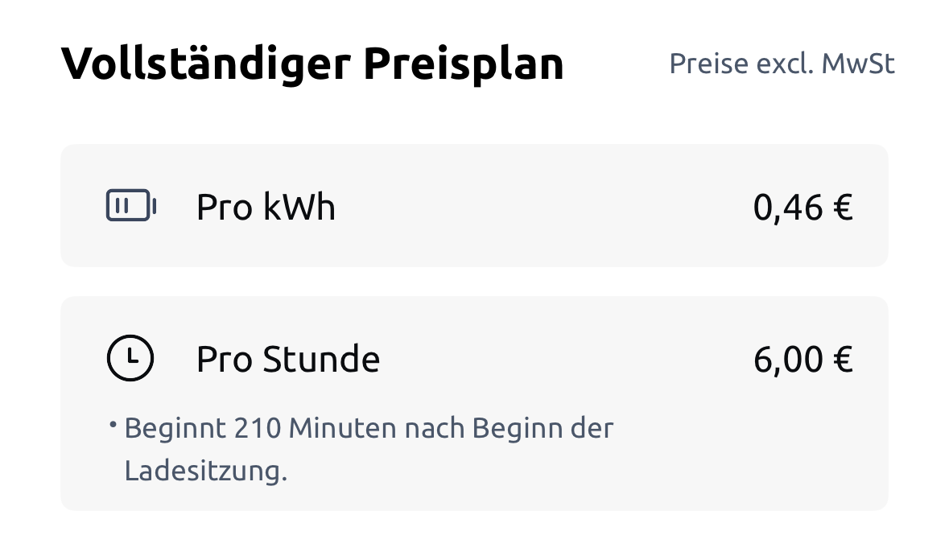Click the battery icon beside Pro kWh

point(130,207)
